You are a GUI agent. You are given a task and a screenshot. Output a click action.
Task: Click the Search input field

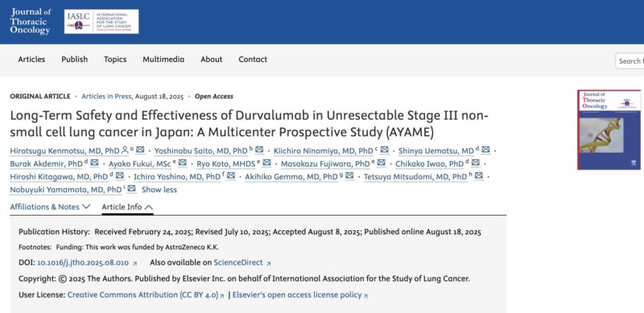[x=630, y=61]
